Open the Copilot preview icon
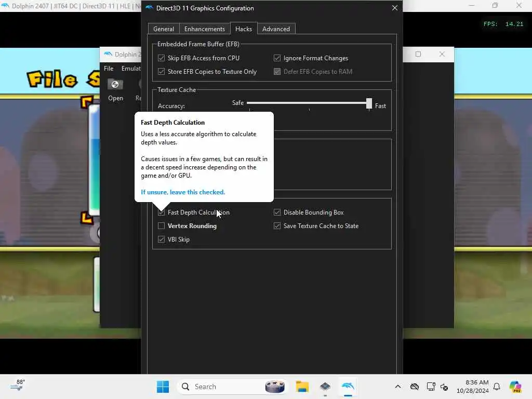 (x=515, y=387)
